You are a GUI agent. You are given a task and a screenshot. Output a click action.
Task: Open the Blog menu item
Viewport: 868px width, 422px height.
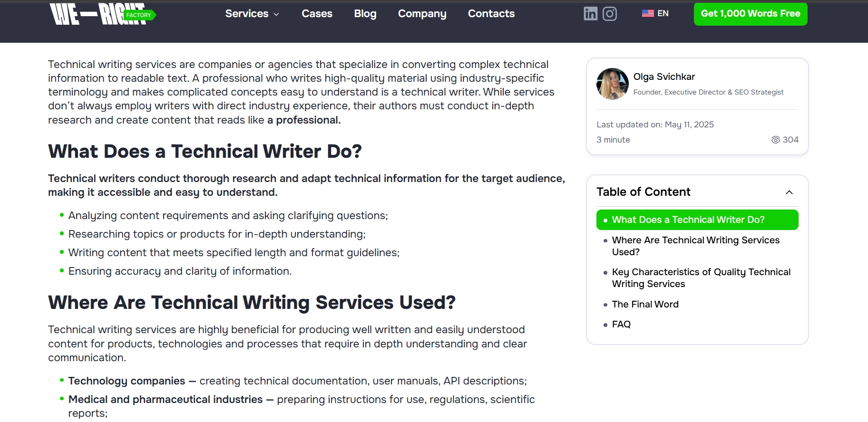click(x=365, y=14)
